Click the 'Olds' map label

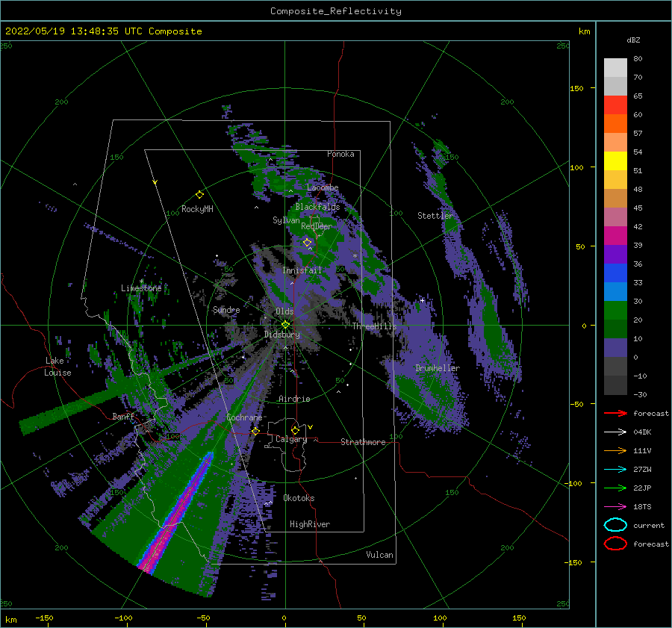click(x=284, y=311)
